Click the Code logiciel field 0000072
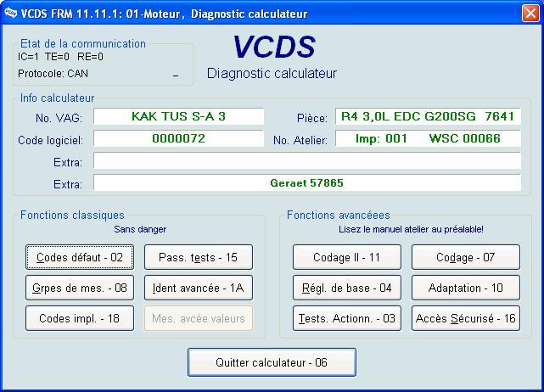 coord(179,138)
